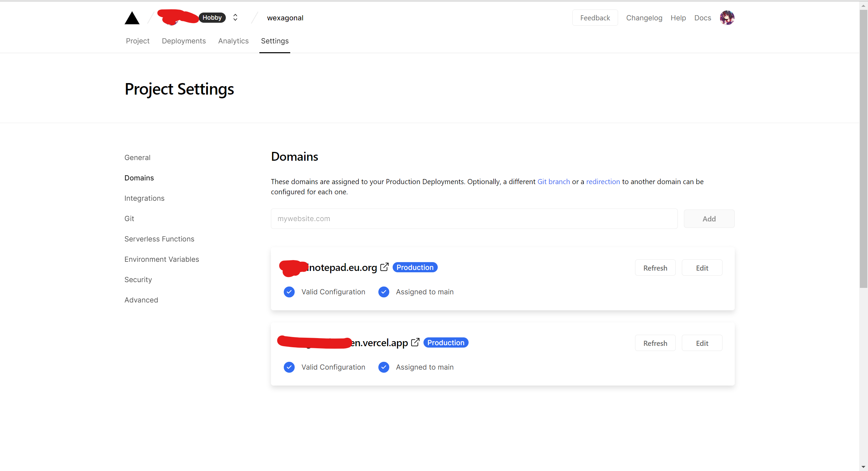The height and width of the screenshot is (471, 868).
Task: Expand the team scope switcher arrows
Action: click(235, 18)
